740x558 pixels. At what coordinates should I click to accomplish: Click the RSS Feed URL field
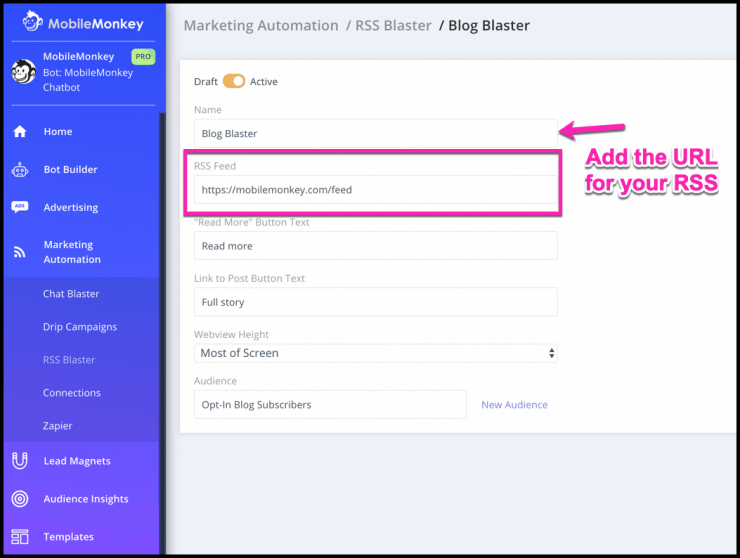[x=376, y=190]
